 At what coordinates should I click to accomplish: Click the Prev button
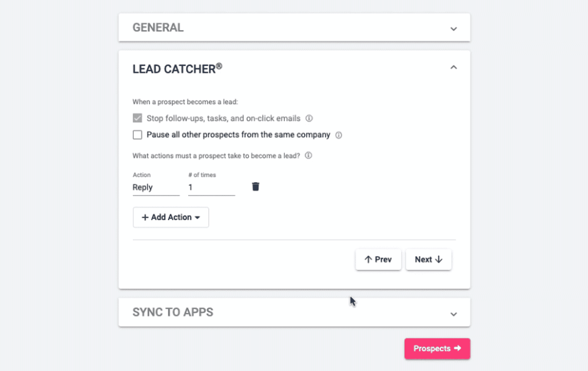(x=378, y=259)
